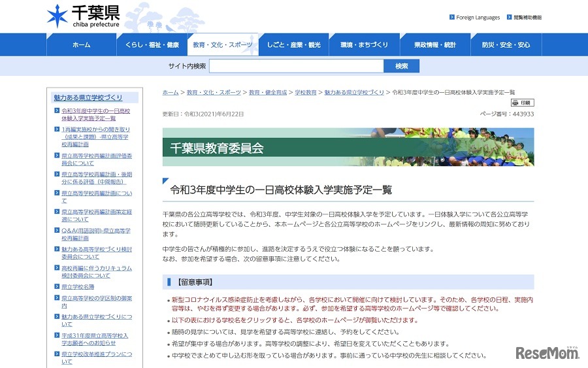Click arrow icon next to 平成31年度県立高等学校 item
Viewport: 588px width, 368px height.
[57, 335]
